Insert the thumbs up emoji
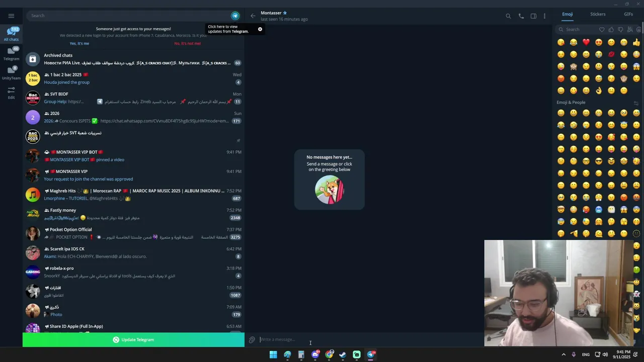 (636, 42)
